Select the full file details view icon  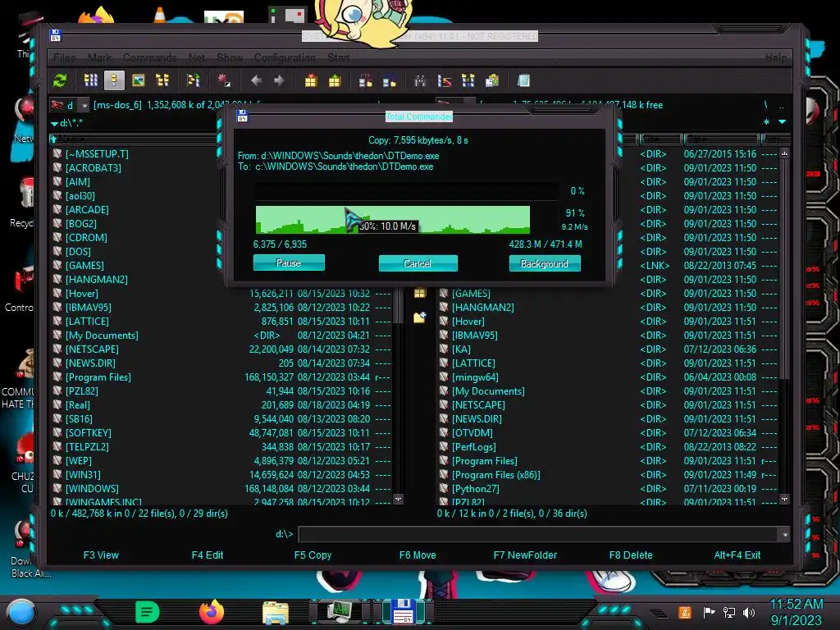click(x=114, y=81)
